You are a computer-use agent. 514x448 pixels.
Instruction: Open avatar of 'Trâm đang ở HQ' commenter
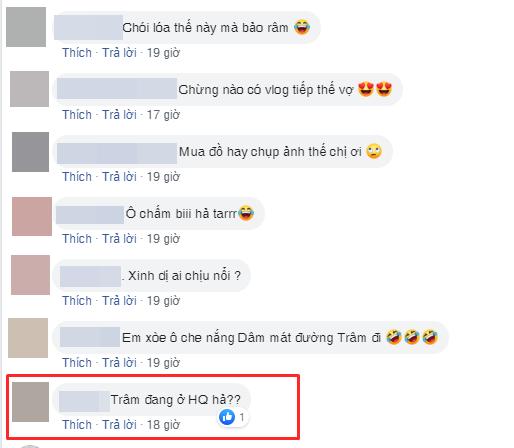click(x=30, y=402)
